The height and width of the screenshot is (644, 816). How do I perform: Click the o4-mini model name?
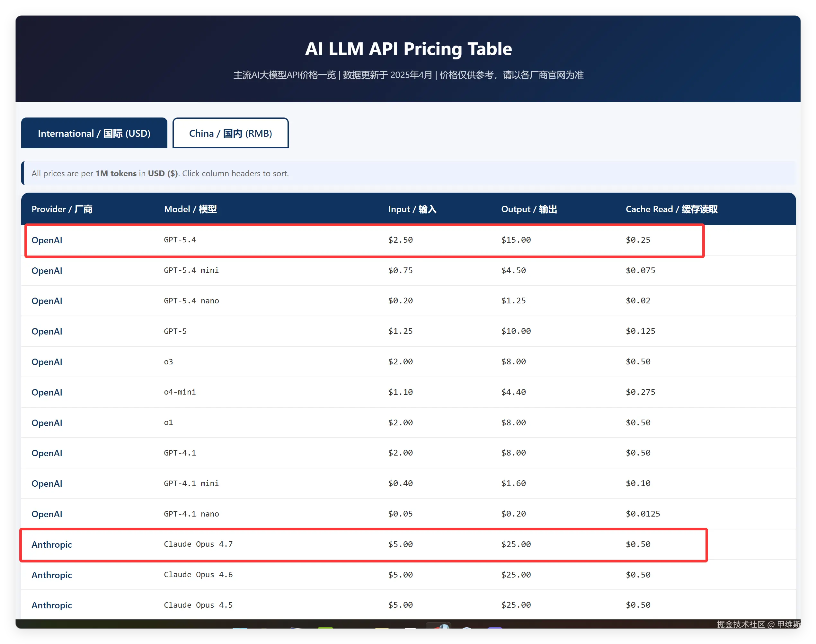pos(180,392)
